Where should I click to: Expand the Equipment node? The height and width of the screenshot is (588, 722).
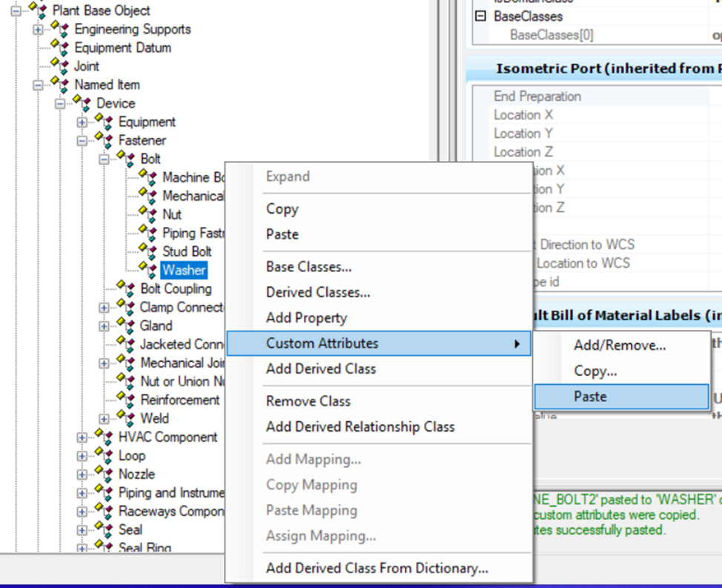(82, 122)
